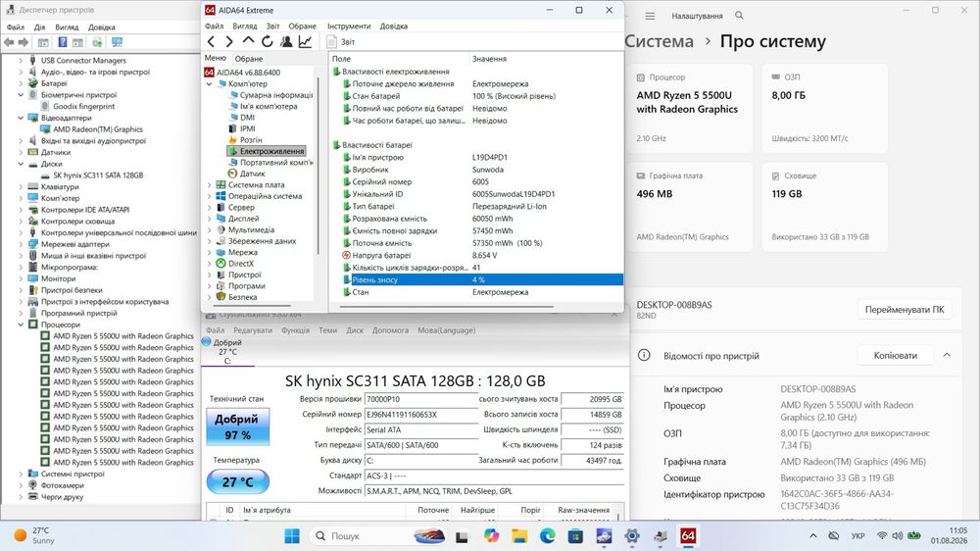The width and height of the screenshot is (980, 551).
Task: Select Goodix fingerprint device
Action: [x=83, y=107]
